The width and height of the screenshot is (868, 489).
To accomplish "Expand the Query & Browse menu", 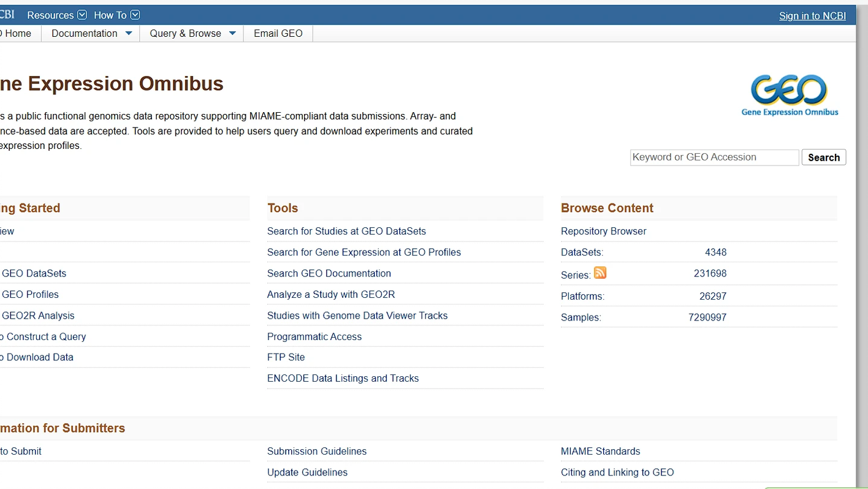I will [192, 33].
